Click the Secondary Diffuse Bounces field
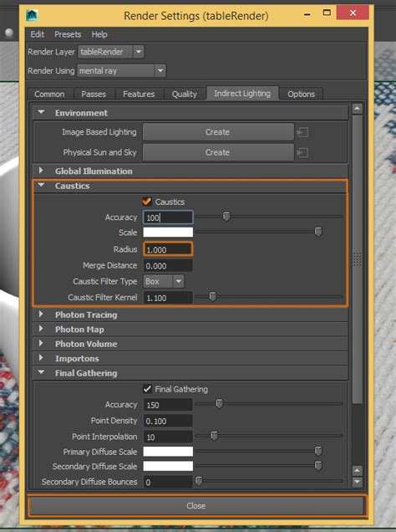This screenshot has height=532, width=396. (168, 482)
